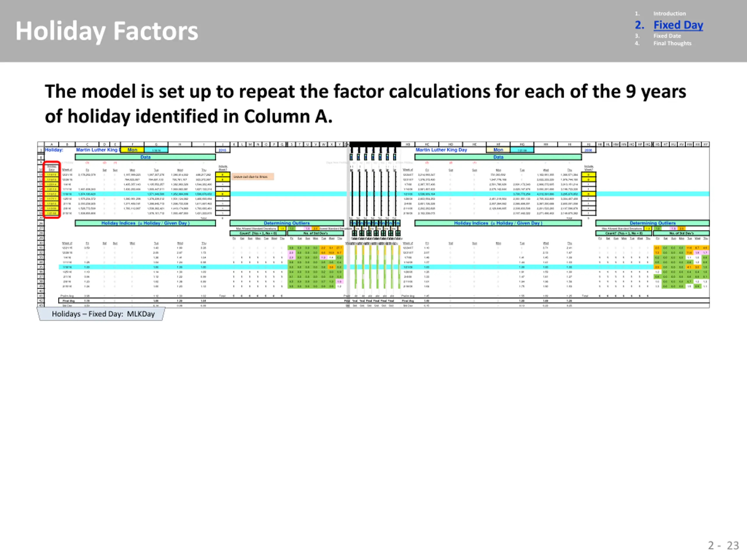Screen dimensions: 747x560
Task: Select the left Count? (Yes = 1, No = 0) header
Action: pyautogui.click(x=258, y=233)
